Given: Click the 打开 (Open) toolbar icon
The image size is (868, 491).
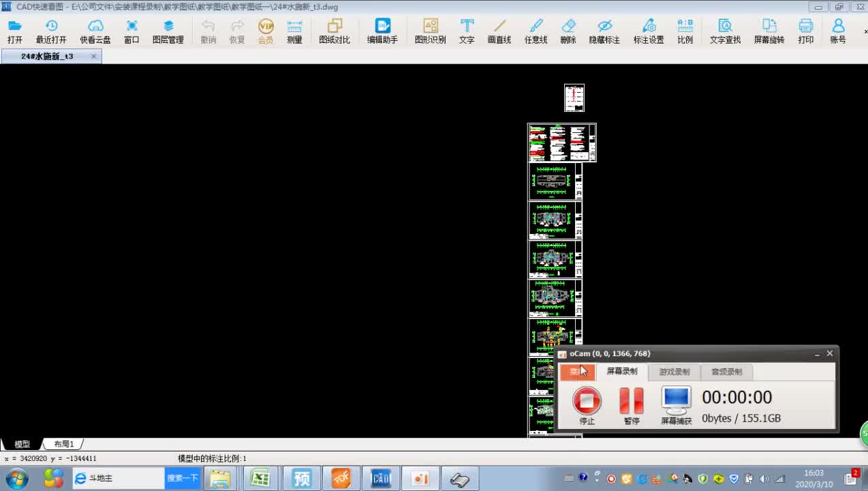Looking at the screenshot, I should point(15,31).
